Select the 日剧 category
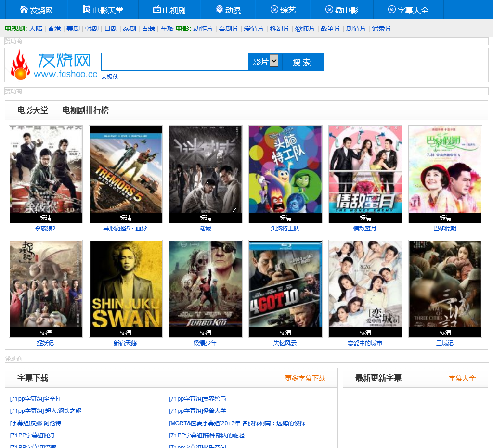Screen dimensions: 493x448 (111, 28)
